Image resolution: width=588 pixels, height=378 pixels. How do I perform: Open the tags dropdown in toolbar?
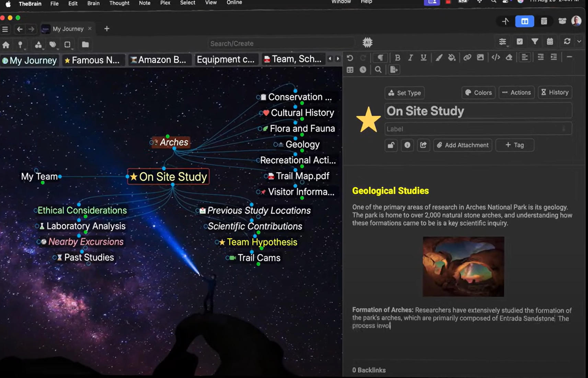53,45
